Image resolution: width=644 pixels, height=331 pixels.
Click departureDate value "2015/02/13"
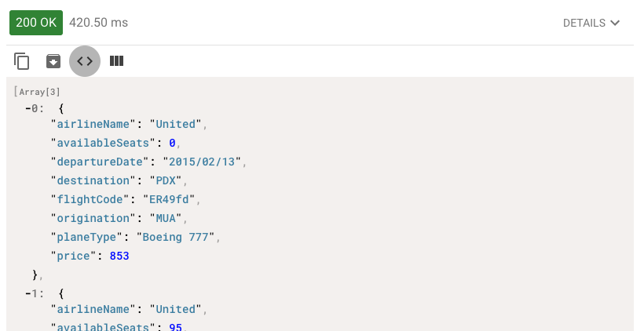click(x=202, y=162)
